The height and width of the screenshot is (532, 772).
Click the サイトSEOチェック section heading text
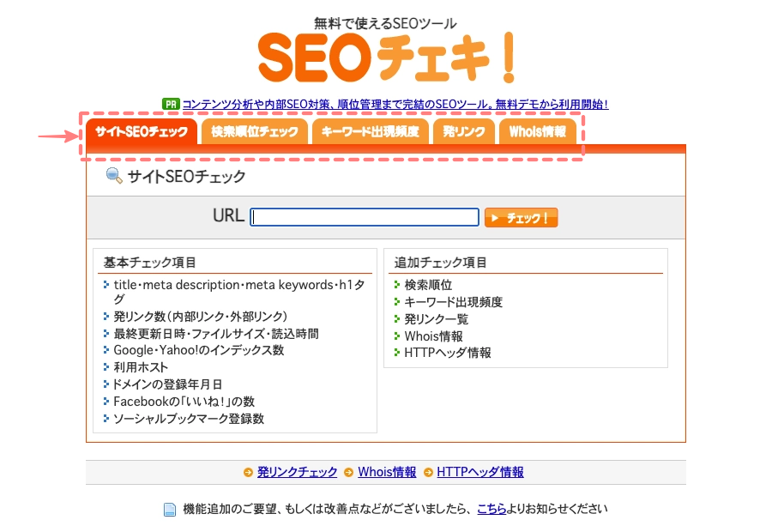tap(187, 177)
